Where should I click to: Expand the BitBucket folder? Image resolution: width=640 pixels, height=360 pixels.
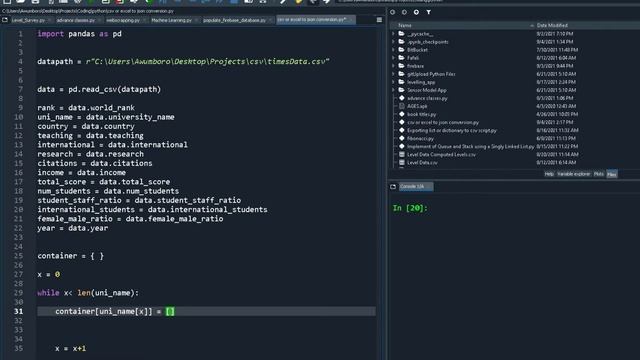(x=393, y=50)
